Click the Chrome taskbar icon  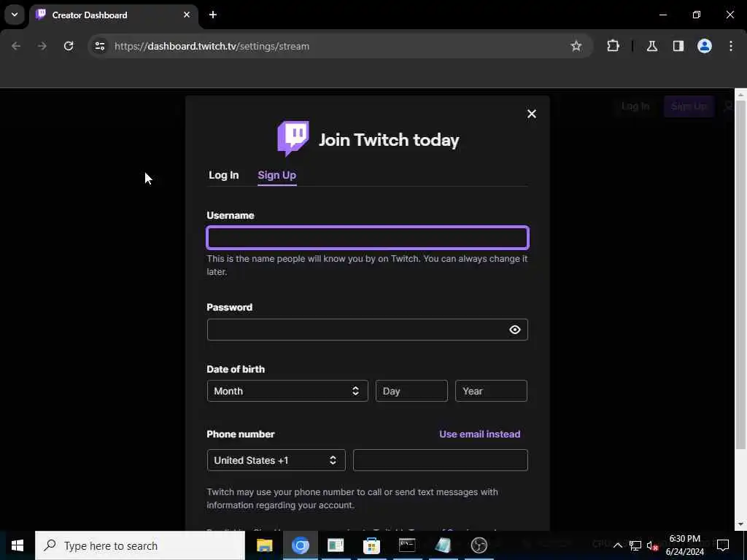(x=300, y=545)
